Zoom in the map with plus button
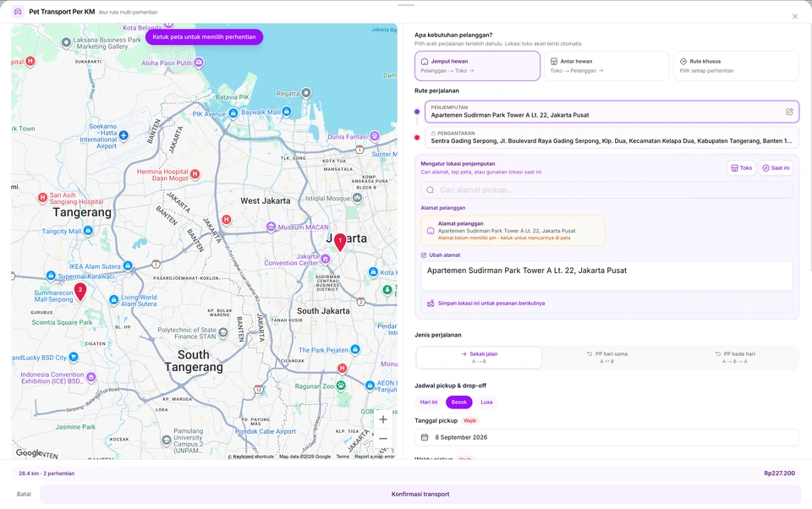Viewport: 812px width, 509px height. [383, 419]
